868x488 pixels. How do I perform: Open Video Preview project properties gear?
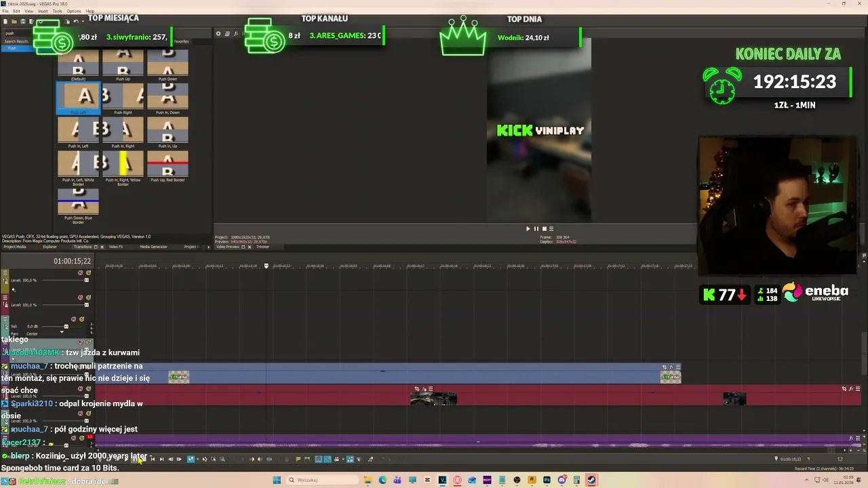click(218, 34)
